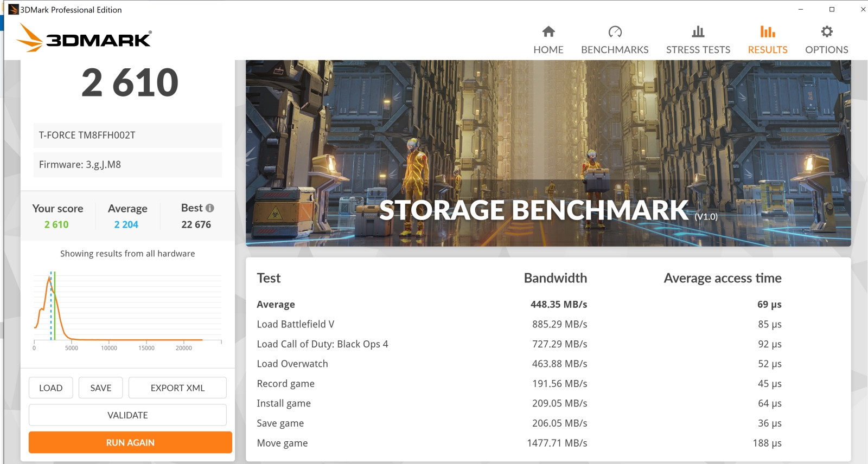Screen dimensions: 868x464
Task: Click the green Your score value 2 610
Action: coord(56,224)
